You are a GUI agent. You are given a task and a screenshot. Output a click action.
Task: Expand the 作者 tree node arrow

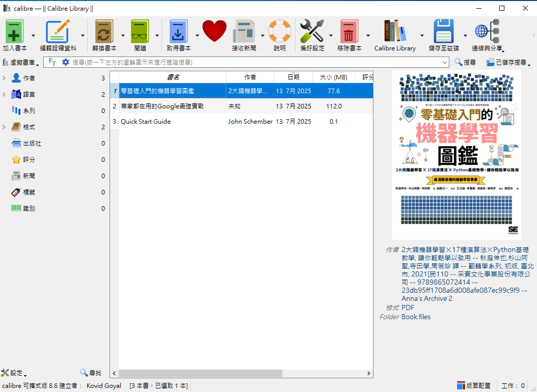[4, 78]
